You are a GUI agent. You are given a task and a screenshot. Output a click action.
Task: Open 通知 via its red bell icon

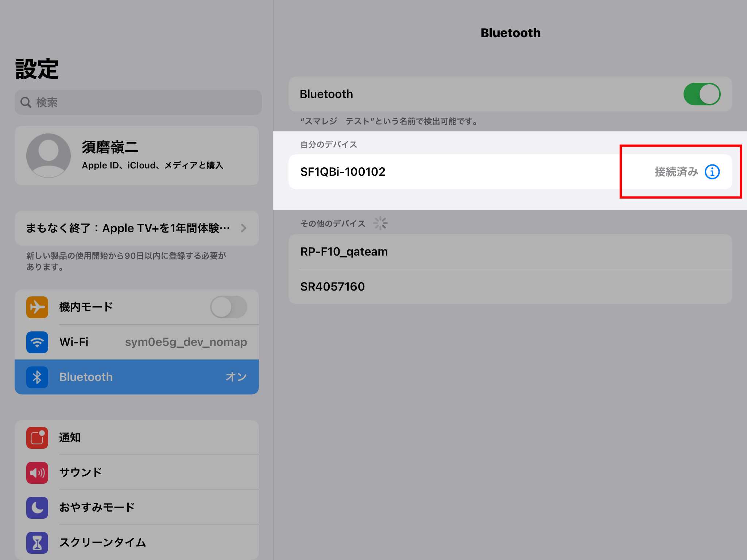[x=37, y=438]
